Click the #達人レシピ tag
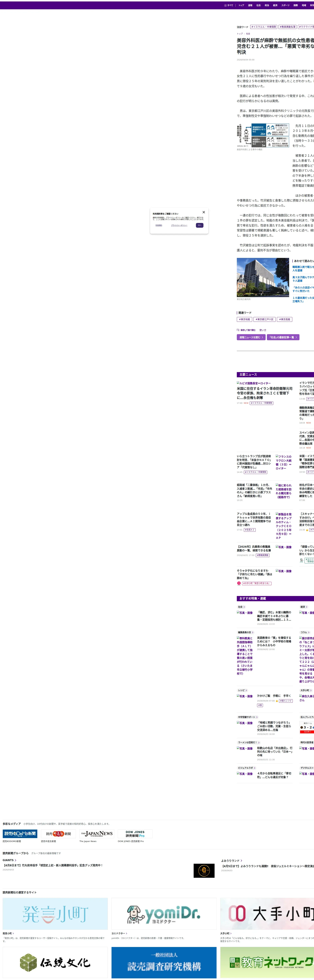Viewport: 314px width, 980px height. click(x=286, y=701)
